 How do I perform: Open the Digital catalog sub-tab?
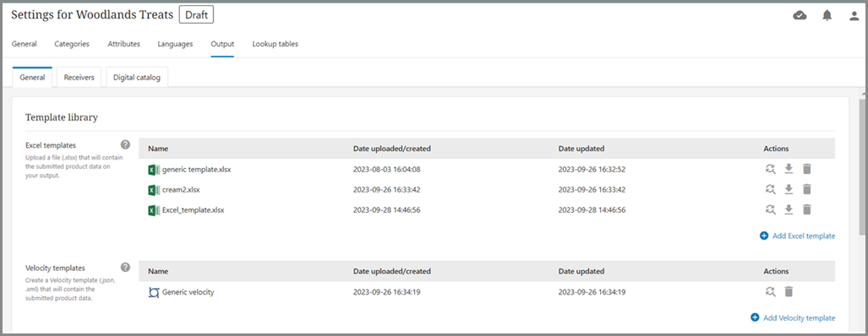click(137, 78)
